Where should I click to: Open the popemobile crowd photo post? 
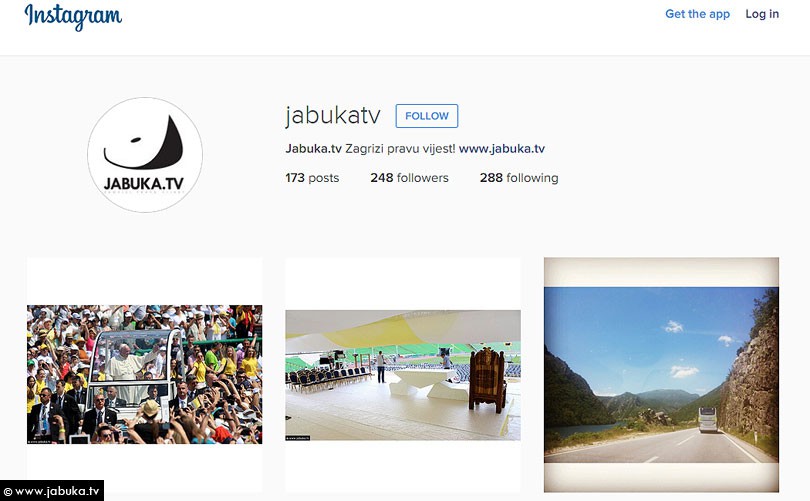[145, 374]
